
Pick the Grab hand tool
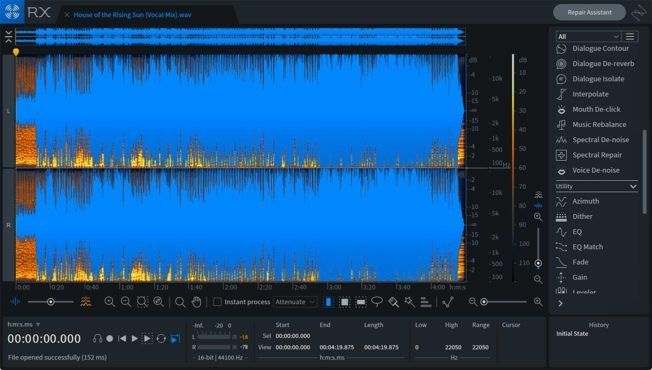pos(196,302)
